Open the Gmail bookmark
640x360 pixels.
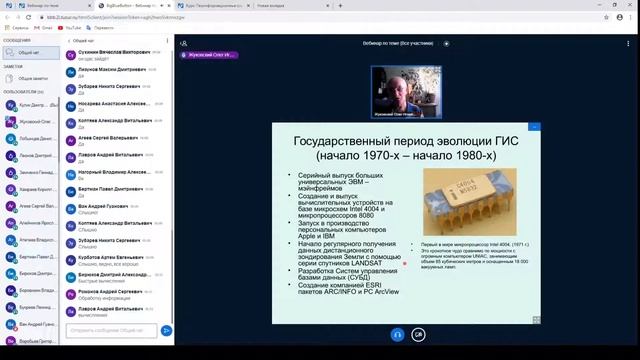click(43, 28)
